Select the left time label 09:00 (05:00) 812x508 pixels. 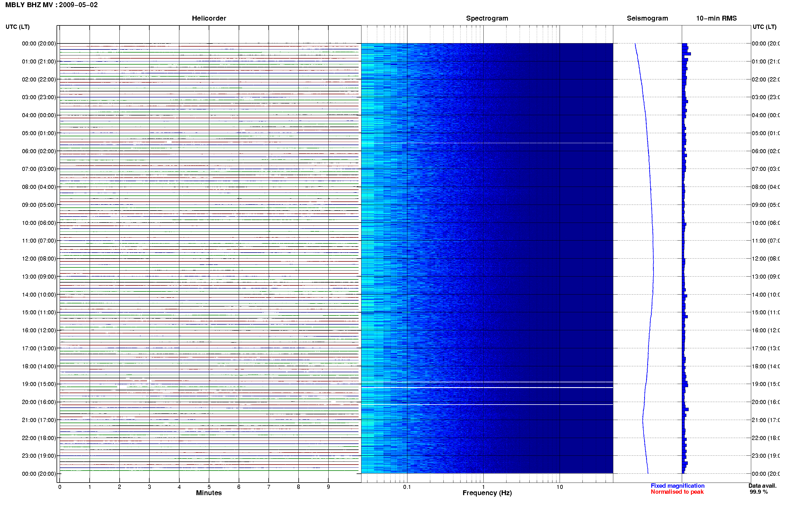39,205
